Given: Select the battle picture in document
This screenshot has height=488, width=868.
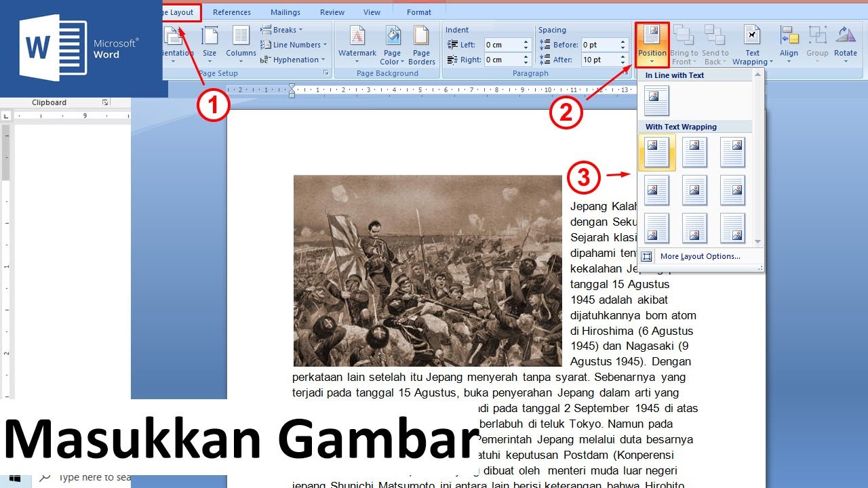Looking at the screenshot, I should tap(428, 270).
